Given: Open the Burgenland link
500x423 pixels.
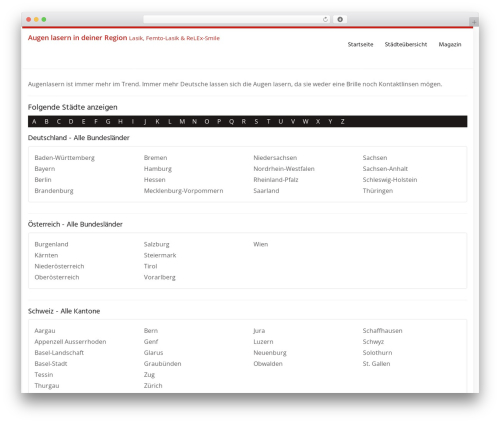Looking at the screenshot, I should (x=51, y=244).
